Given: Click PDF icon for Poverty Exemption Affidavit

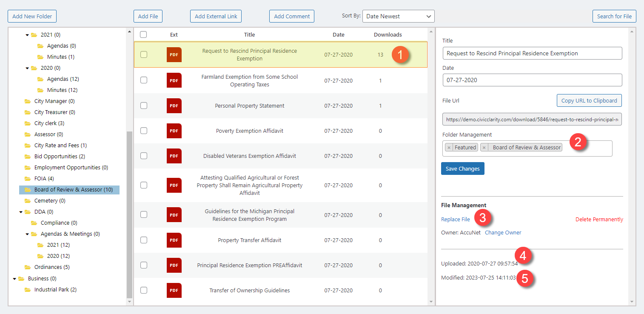Looking at the screenshot, I should 174,131.
